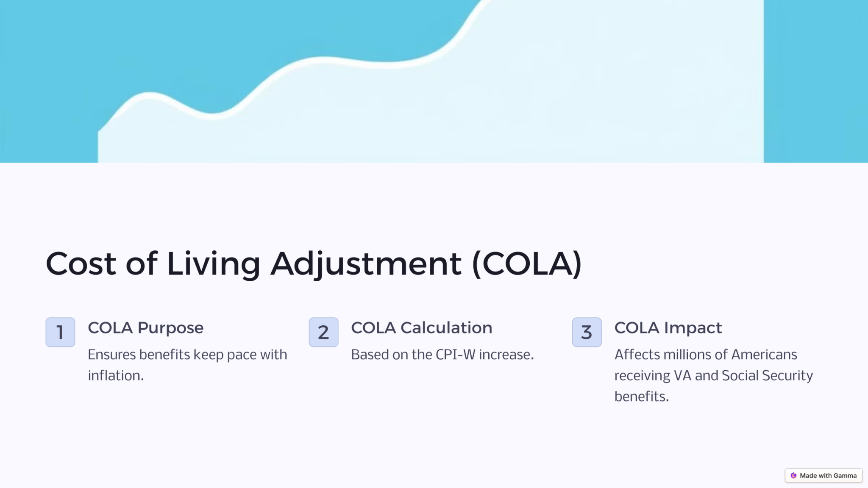Image resolution: width=868 pixels, height=488 pixels.
Task: Click the number 3 badge
Action: [x=587, y=332]
